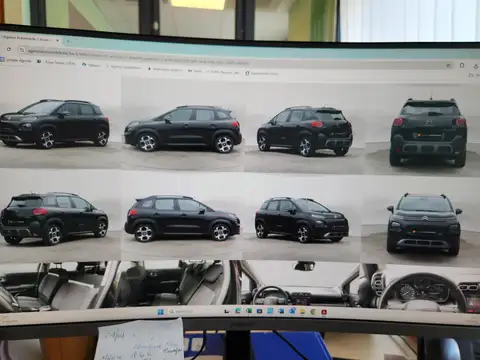Open the Windows Start menu
This screenshot has width=480, height=360.
(161, 312)
